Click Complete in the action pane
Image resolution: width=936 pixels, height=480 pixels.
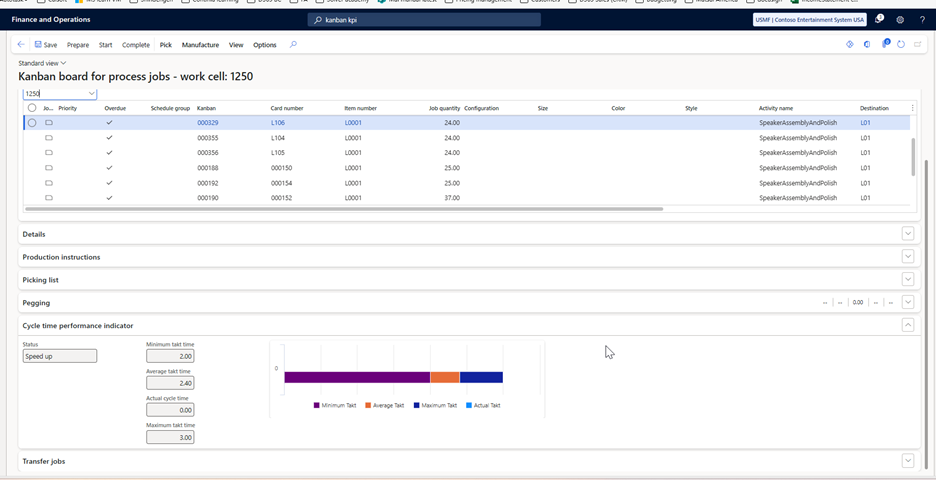pos(136,45)
